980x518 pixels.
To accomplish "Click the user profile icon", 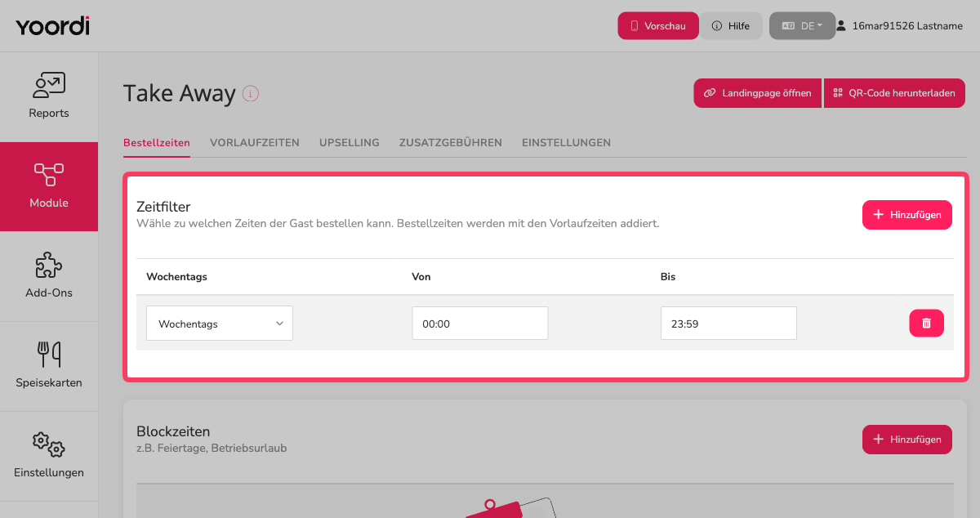I will tap(840, 25).
